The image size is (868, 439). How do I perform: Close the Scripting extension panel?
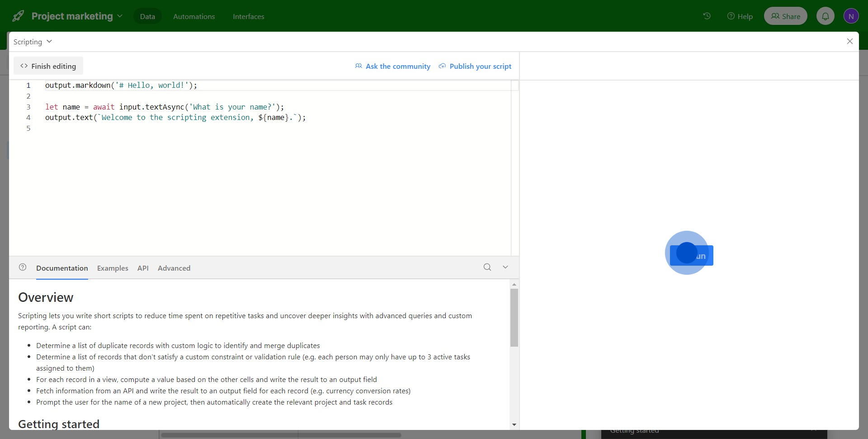pos(850,41)
